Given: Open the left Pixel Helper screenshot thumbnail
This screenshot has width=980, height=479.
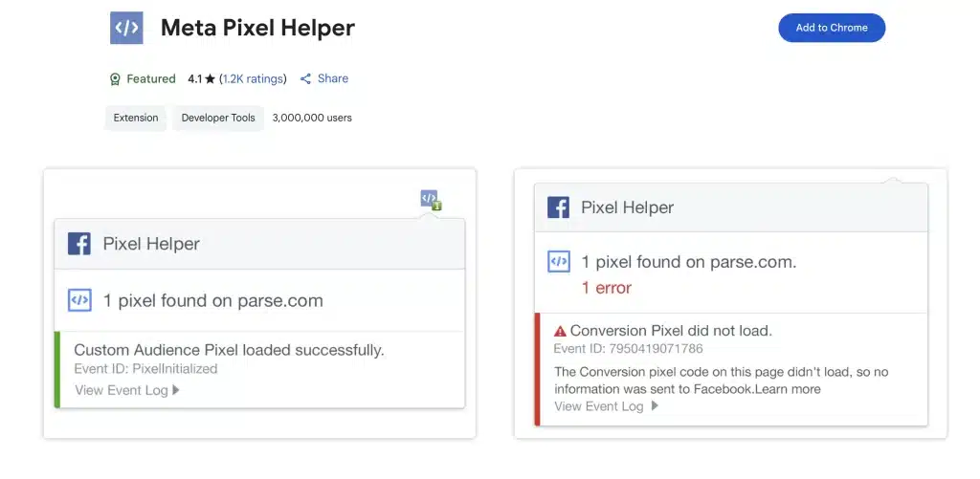Looking at the screenshot, I should tap(259, 304).
